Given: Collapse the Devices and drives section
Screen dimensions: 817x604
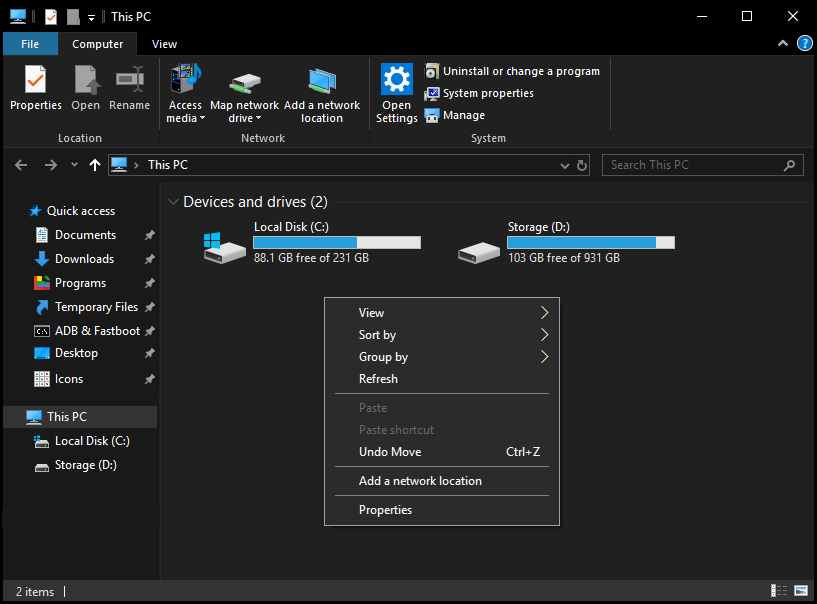Looking at the screenshot, I should coord(174,201).
